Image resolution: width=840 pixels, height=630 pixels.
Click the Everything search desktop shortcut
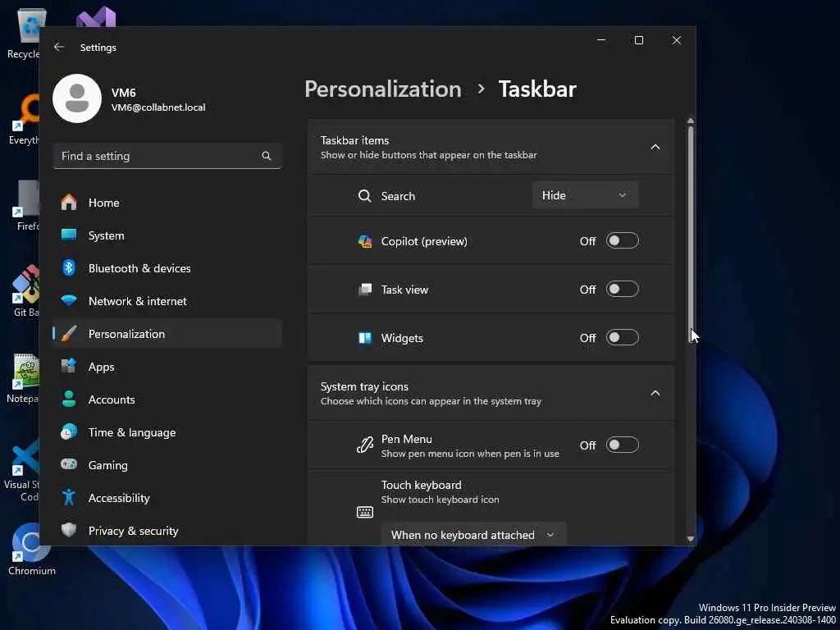click(24, 119)
